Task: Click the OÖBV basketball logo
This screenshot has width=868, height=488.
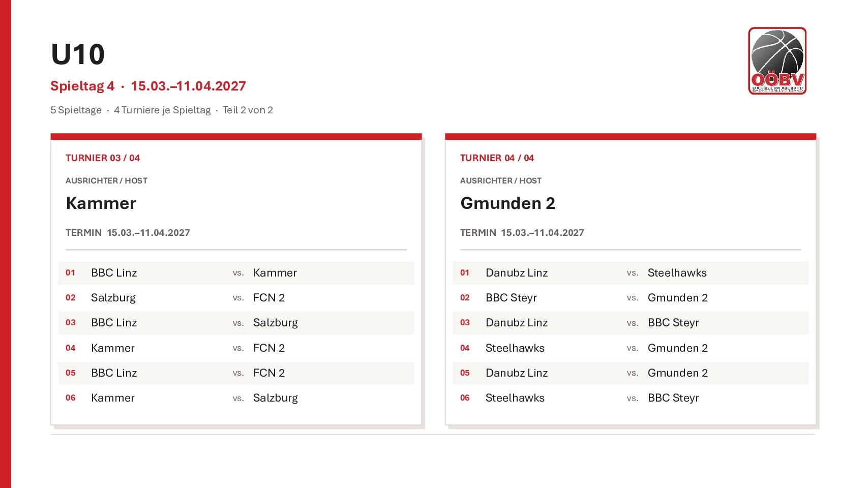Action: [x=777, y=60]
